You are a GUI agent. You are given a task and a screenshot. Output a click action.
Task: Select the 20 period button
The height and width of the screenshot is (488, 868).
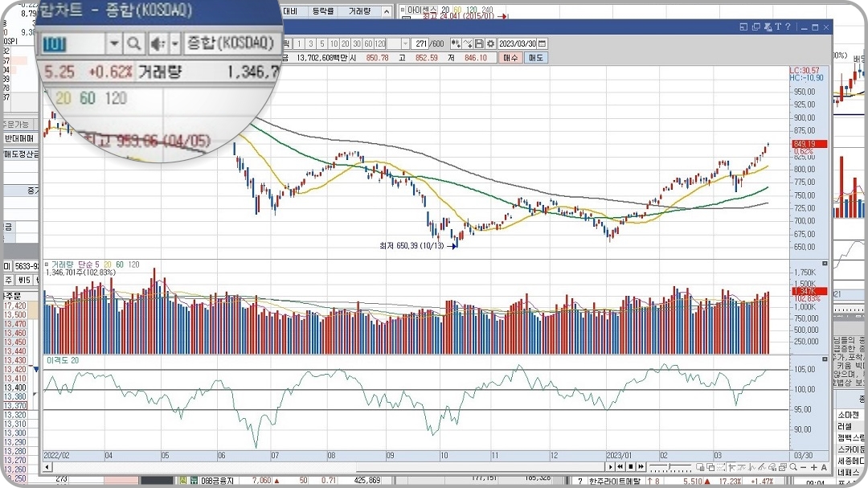point(346,43)
